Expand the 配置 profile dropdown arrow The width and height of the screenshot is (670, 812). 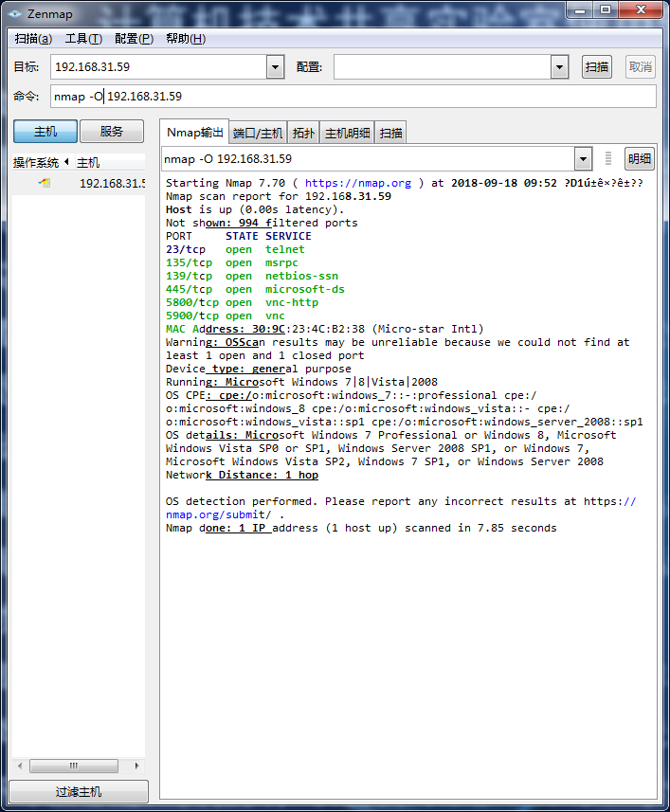(559, 67)
